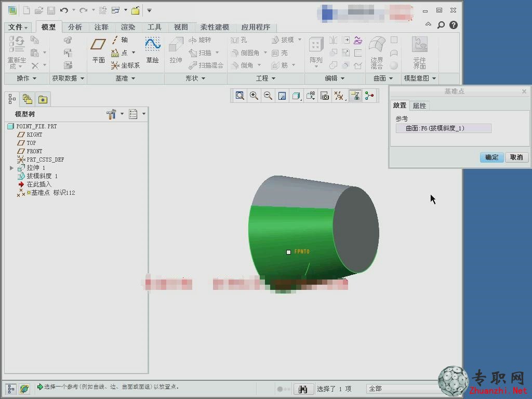This screenshot has height=399, width=532.
Task: Select the 基准点 标识112 tree item
Action: 46,193
